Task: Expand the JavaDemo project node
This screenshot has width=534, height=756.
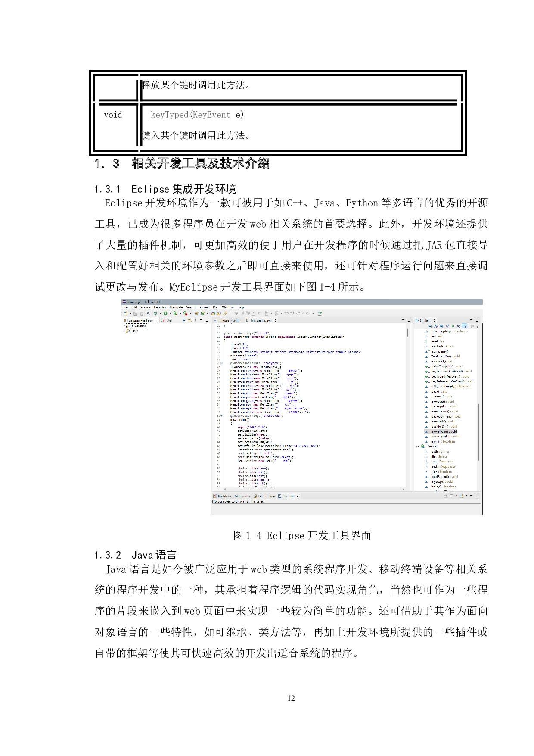Action: click(x=124, y=326)
